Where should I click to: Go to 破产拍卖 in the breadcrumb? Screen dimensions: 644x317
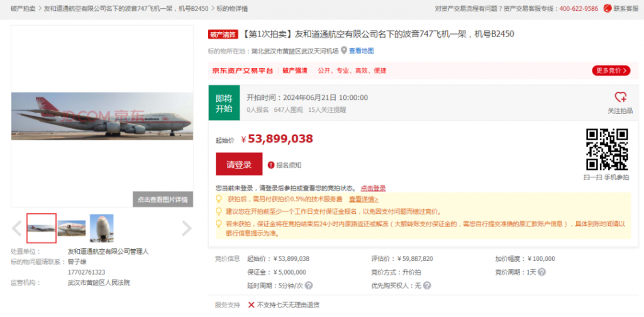click(x=23, y=8)
